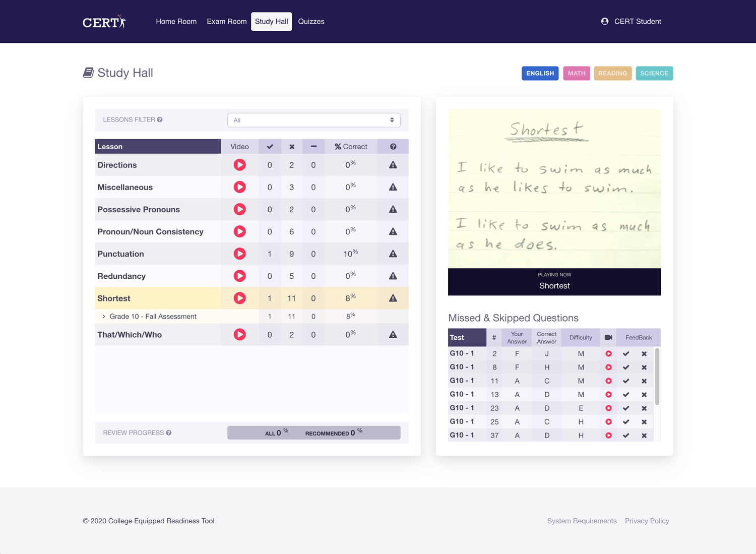756x554 pixels.
Task: Open the Exam Room tab
Action: 226,22
